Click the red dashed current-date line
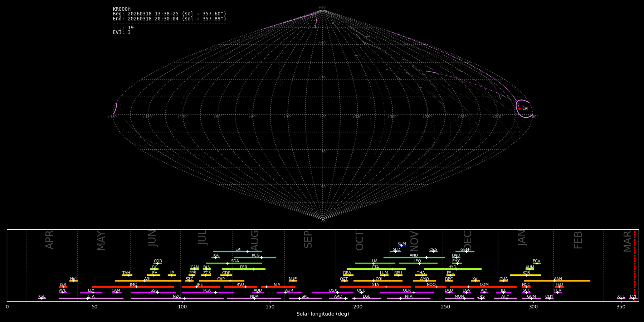644x322 pixels. coord(635,265)
